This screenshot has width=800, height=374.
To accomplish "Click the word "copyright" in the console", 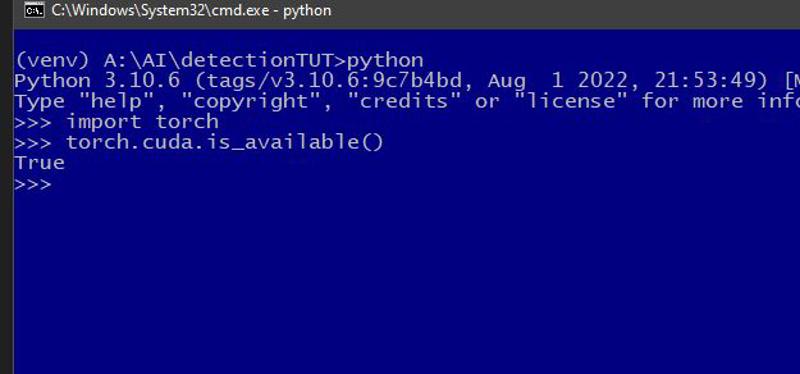I will pyautogui.click(x=251, y=102).
